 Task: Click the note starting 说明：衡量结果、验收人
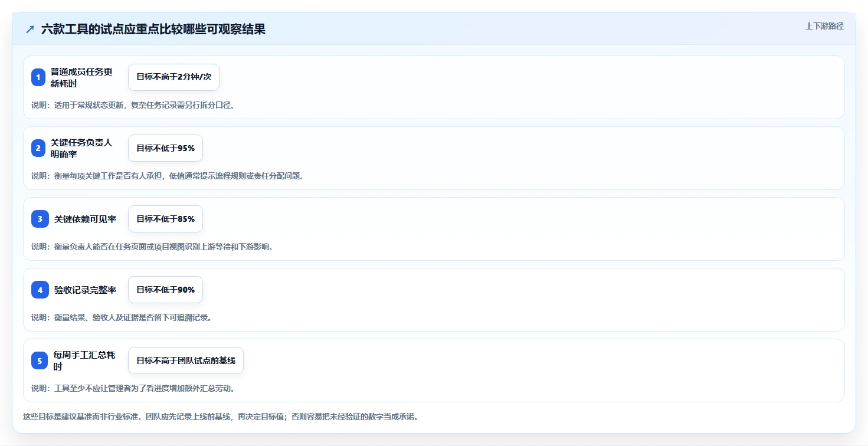point(122,317)
